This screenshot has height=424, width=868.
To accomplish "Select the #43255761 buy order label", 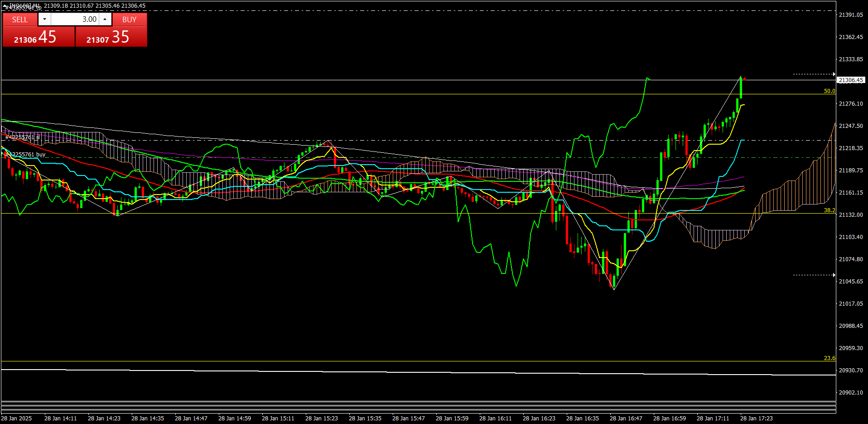I will [25, 154].
